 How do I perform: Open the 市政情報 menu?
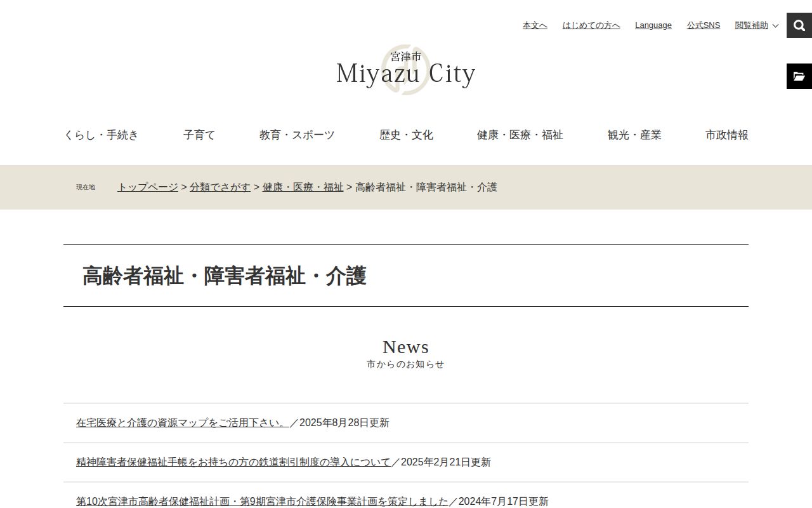(x=727, y=135)
